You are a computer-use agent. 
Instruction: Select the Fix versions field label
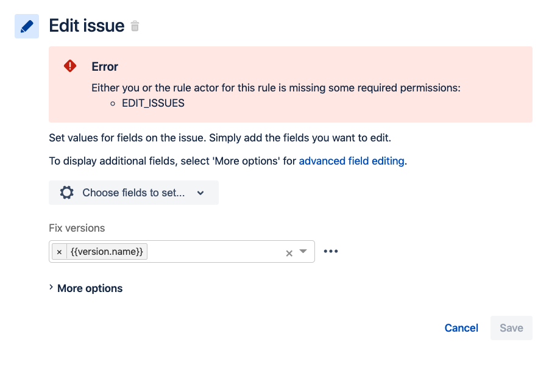pyautogui.click(x=77, y=227)
